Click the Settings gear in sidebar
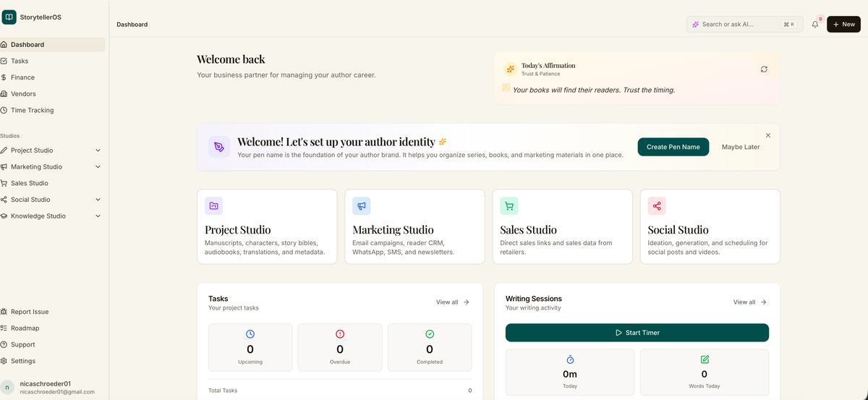The height and width of the screenshot is (400, 868). click(22, 361)
